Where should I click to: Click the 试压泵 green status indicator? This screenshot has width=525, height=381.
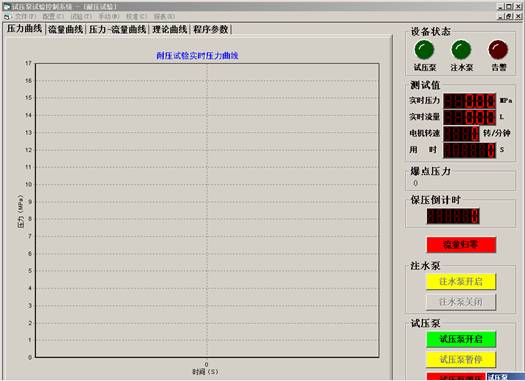tap(424, 50)
